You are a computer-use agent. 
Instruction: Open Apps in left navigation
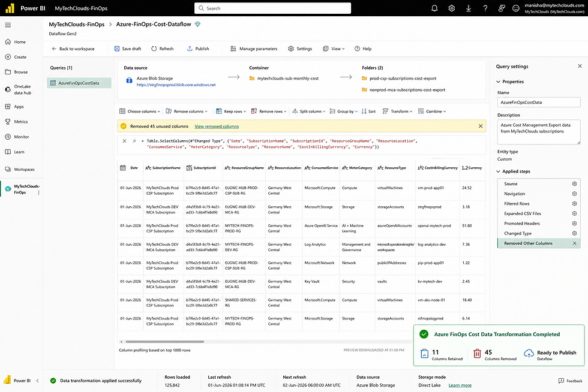[14, 107]
